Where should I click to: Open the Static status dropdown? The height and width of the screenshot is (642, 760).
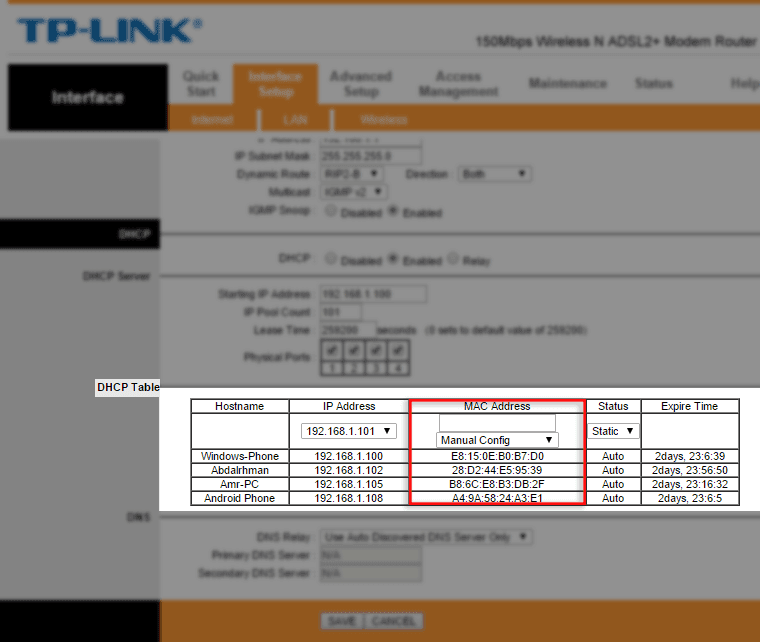point(613,431)
